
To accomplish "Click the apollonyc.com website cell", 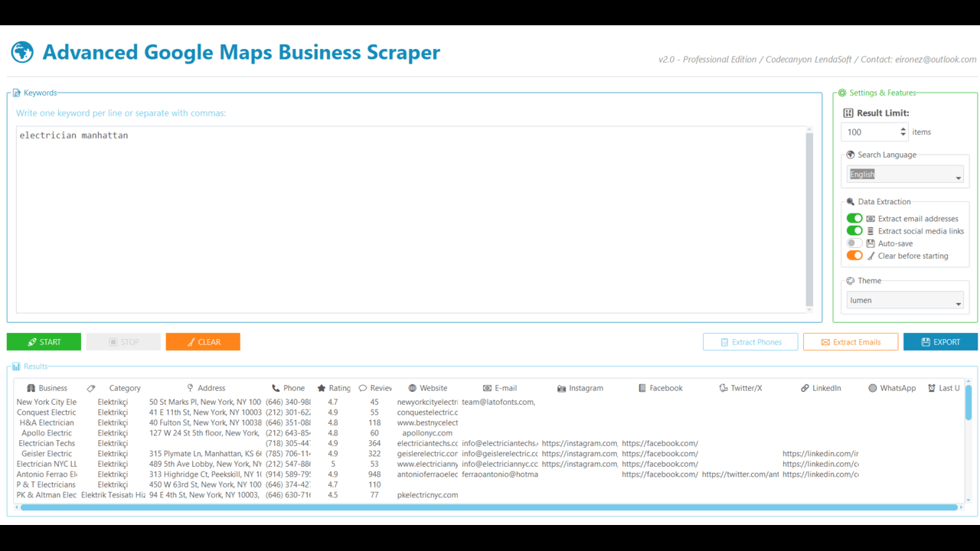I will 427,433.
